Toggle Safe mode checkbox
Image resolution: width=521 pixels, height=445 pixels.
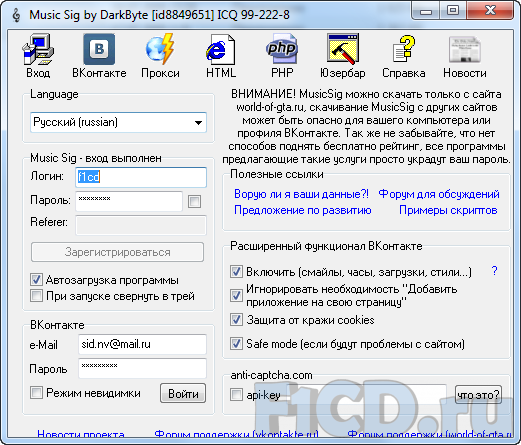coord(236,344)
